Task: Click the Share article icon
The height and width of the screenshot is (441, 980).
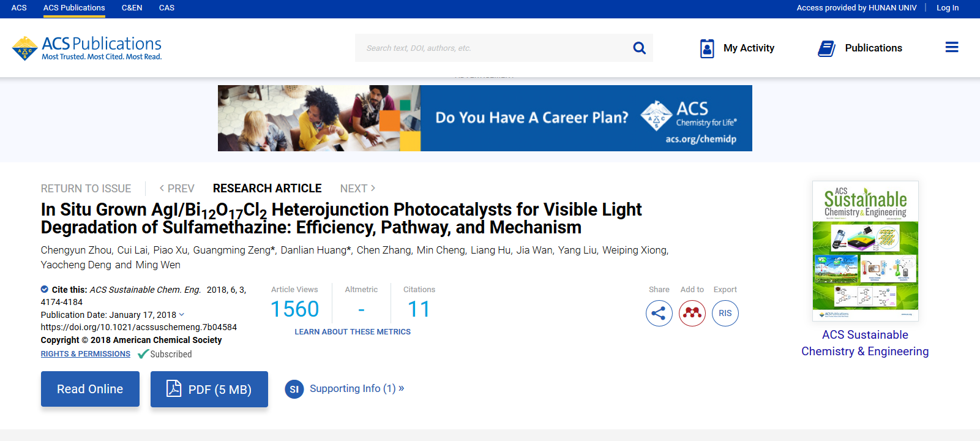Action: click(659, 313)
